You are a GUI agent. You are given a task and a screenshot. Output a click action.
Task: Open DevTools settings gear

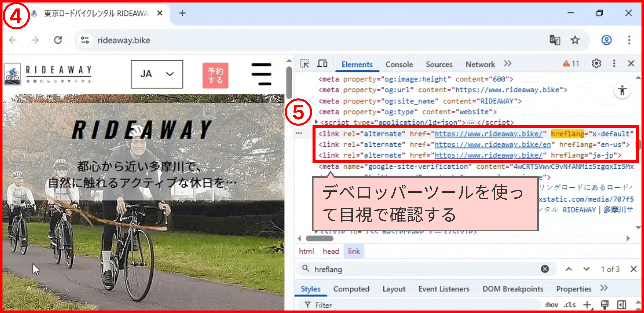point(596,63)
